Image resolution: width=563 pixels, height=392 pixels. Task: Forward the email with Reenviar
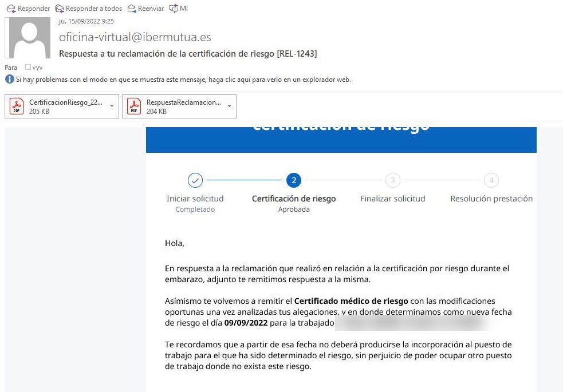point(145,9)
